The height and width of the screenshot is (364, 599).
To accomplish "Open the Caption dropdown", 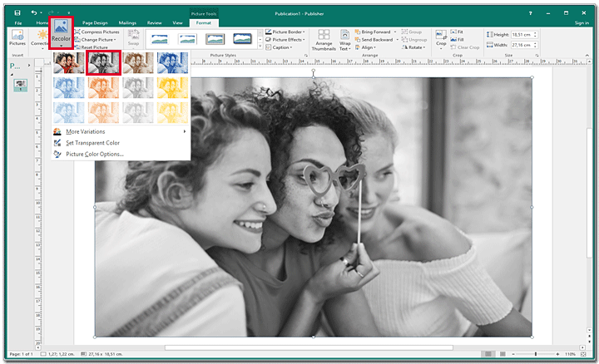I will pos(279,47).
